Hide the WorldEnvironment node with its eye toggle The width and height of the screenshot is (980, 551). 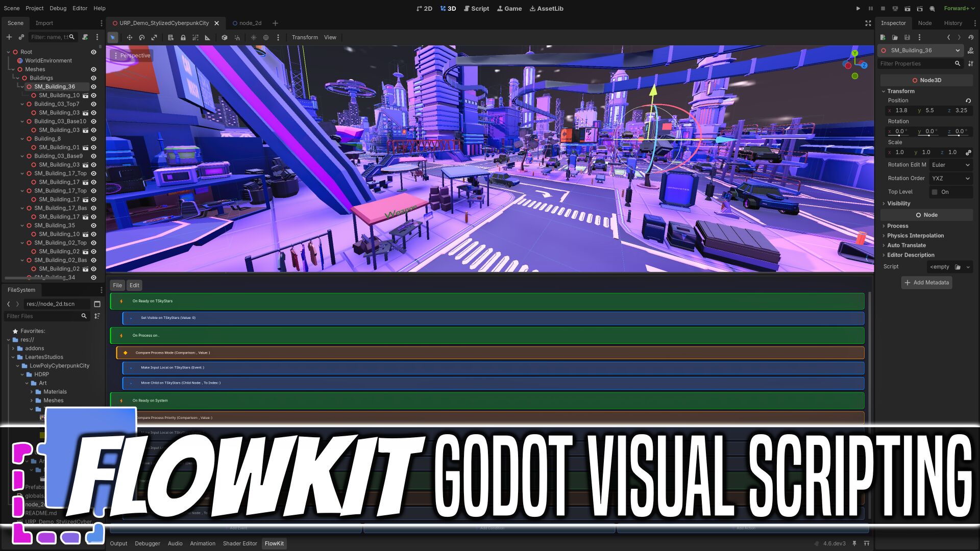click(x=93, y=60)
